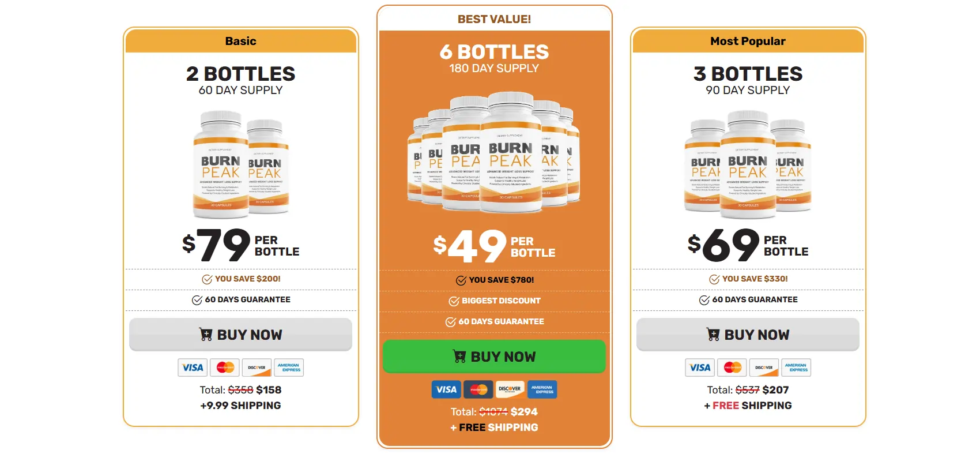The height and width of the screenshot is (465, 980).
Task: Click the $49 per bottle price
Action: click(494, 246)
